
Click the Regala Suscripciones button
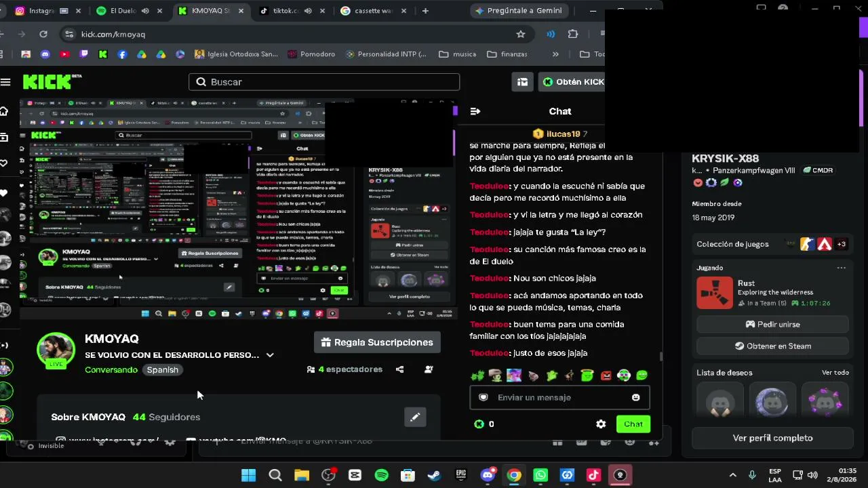[x=377, y=342]
